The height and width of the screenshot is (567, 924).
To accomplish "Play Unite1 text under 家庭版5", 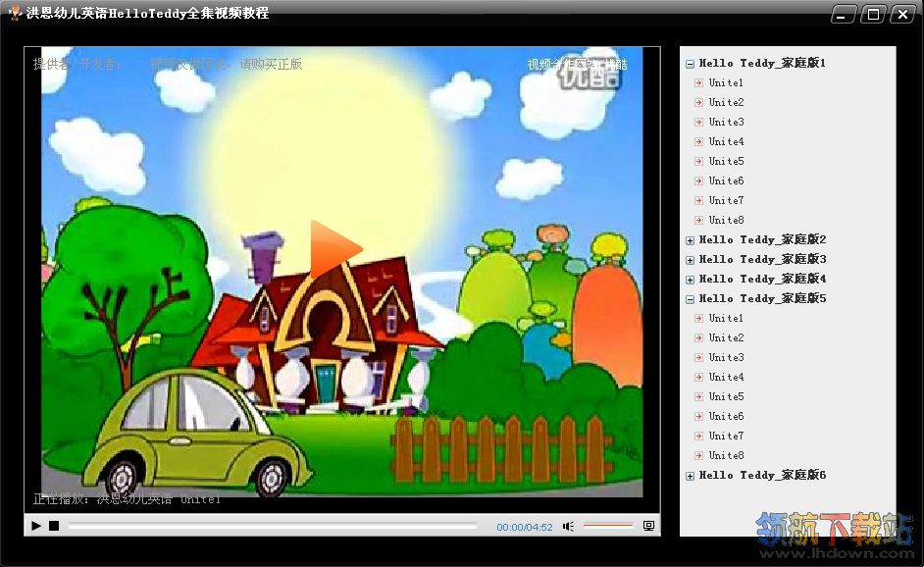I will [x=726, y=318].
